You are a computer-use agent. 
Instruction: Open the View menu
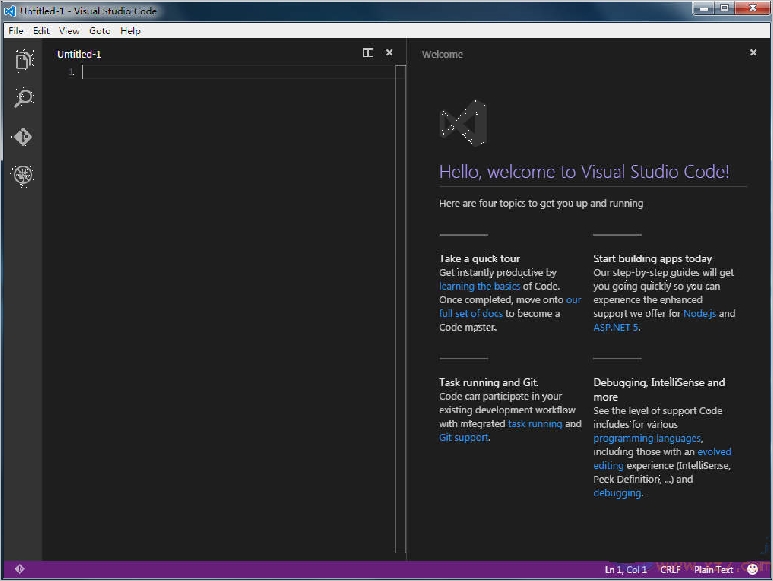[x=69, y=31]
